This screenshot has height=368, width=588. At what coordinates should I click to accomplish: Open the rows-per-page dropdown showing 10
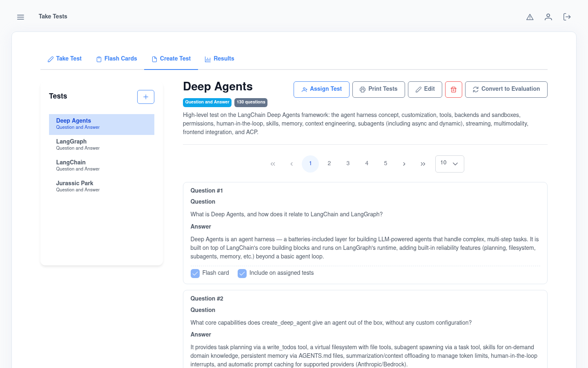[450, 164]
